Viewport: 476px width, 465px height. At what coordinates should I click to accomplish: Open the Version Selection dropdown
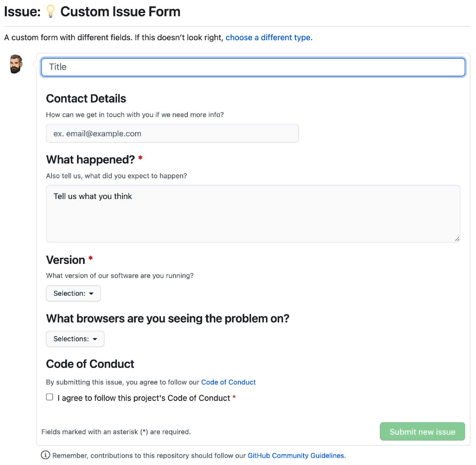coord(73,294)
